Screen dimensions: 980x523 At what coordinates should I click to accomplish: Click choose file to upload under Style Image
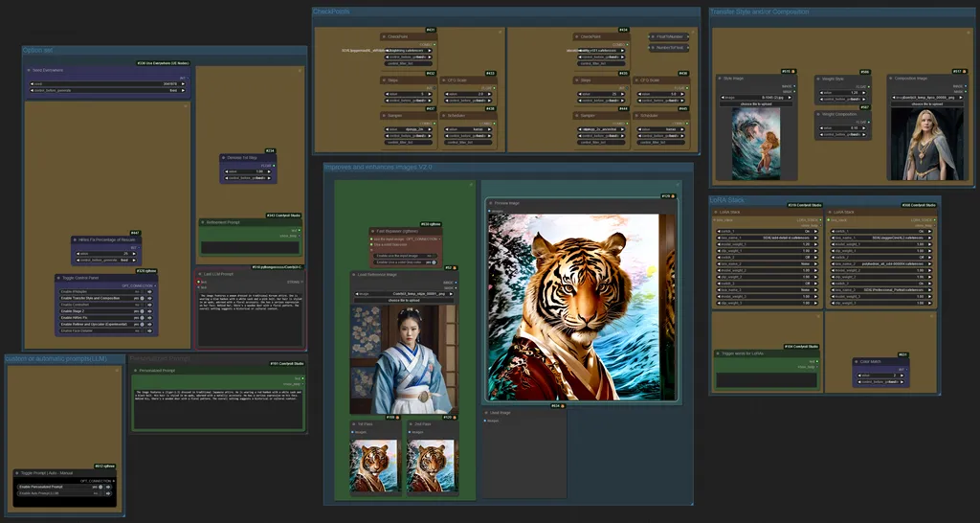click(756, 103)
